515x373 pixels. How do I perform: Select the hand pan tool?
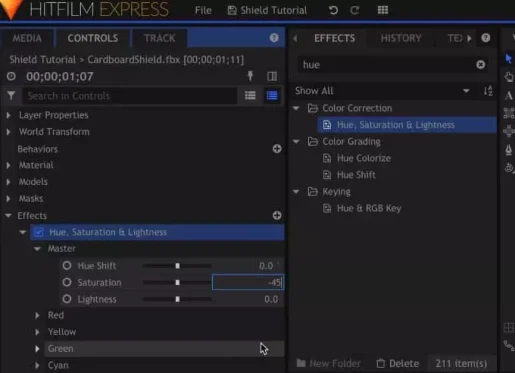(x=509, y=77)
